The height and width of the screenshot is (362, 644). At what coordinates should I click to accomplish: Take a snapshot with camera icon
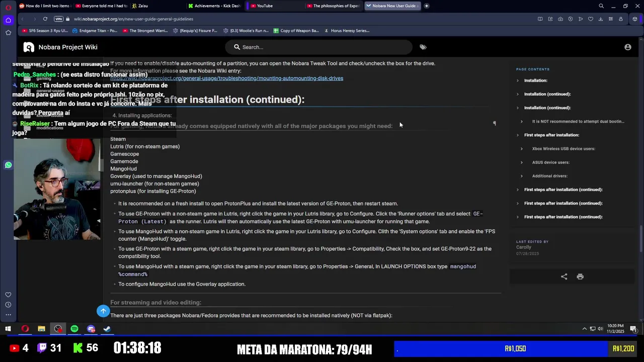point(560,19)
